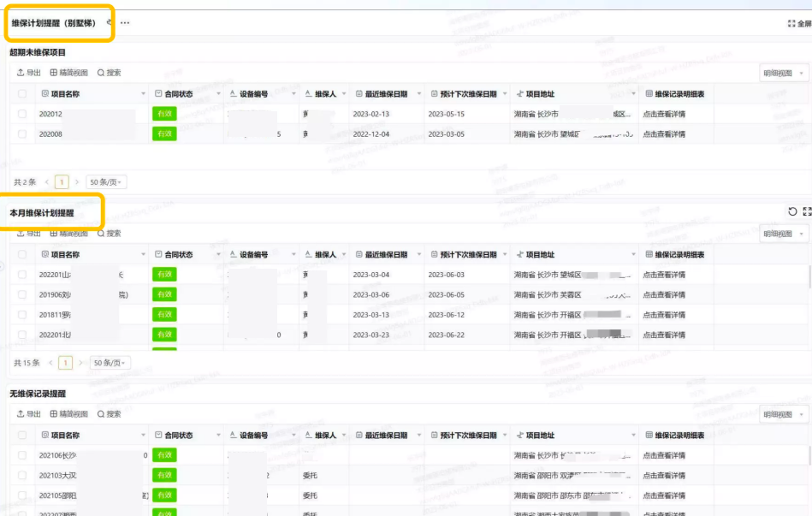The height and width of the screenshot is (516, 812).
Task: Click the fullscreen icon at top right
Action: 791,23
